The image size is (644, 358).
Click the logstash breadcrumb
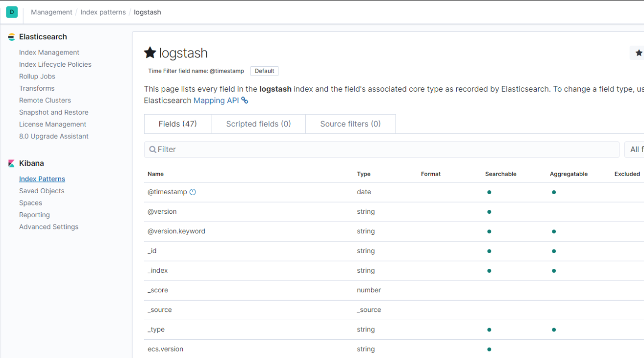[x=148, y=12]
